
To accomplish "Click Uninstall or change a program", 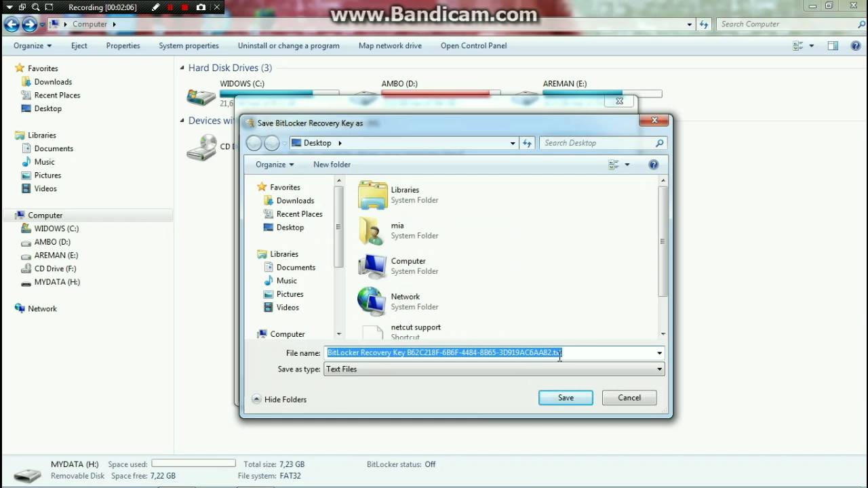I will 288,45.
